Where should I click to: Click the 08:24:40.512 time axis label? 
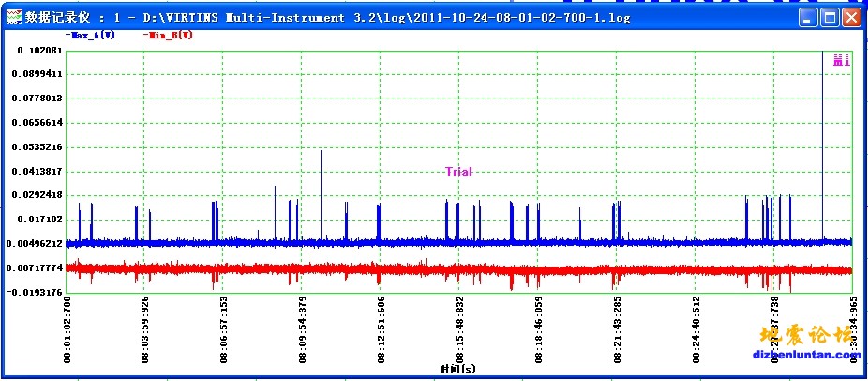695,330
